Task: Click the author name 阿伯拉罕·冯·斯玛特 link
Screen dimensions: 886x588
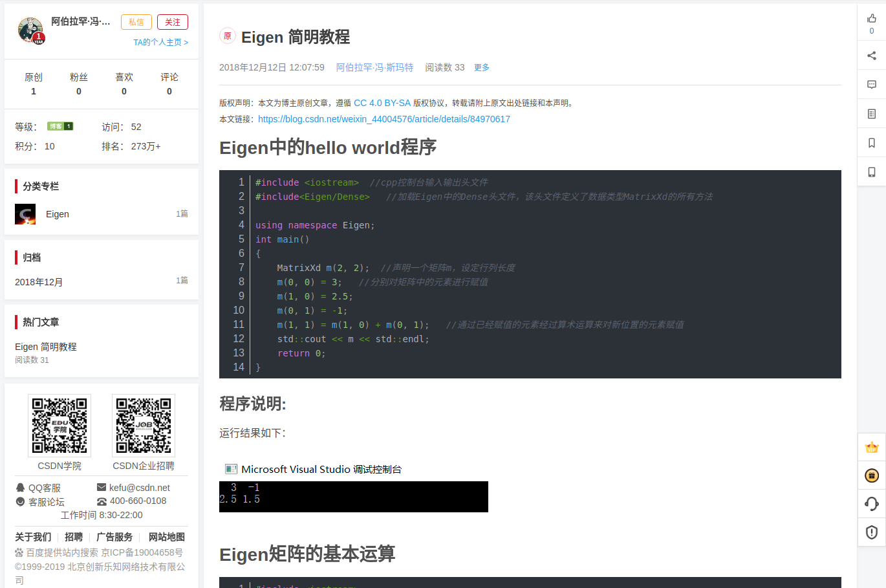Action: (374, 67)
